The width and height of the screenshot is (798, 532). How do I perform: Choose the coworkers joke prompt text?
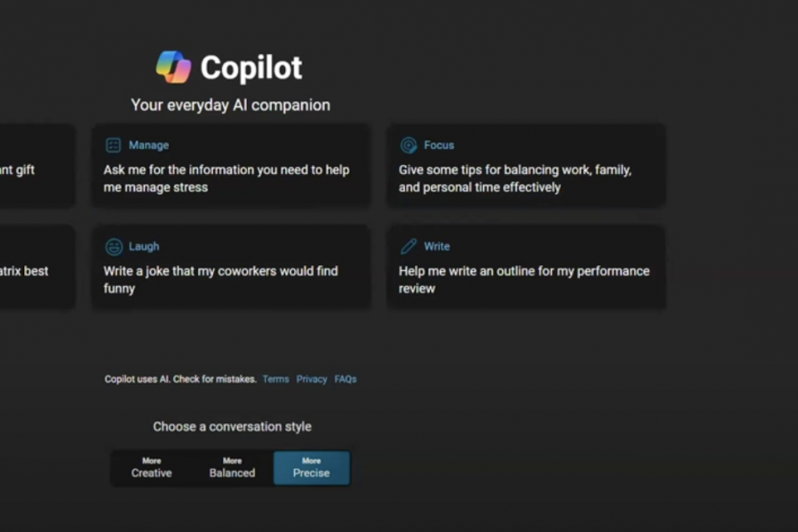click(x=221, y=280)
